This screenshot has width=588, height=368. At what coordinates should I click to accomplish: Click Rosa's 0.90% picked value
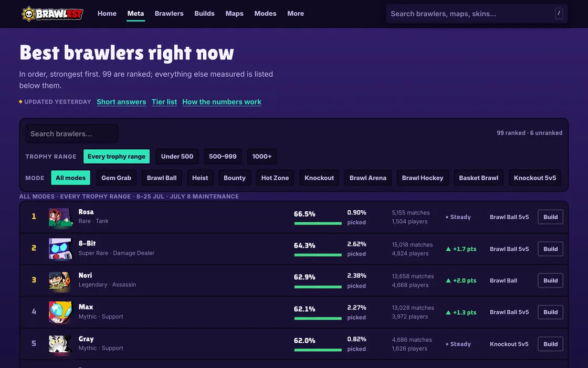(356, 212)
